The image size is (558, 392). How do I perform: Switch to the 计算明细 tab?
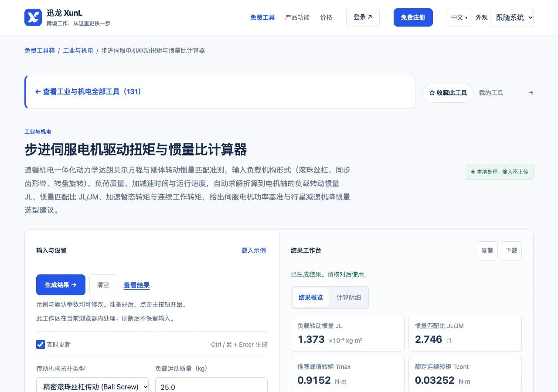point(349,297)
